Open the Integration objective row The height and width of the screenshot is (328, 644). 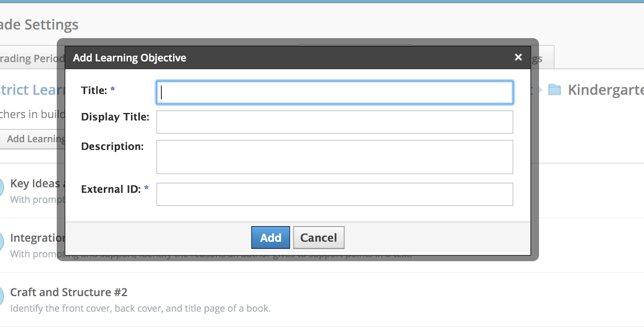click(x=37, y=238)
